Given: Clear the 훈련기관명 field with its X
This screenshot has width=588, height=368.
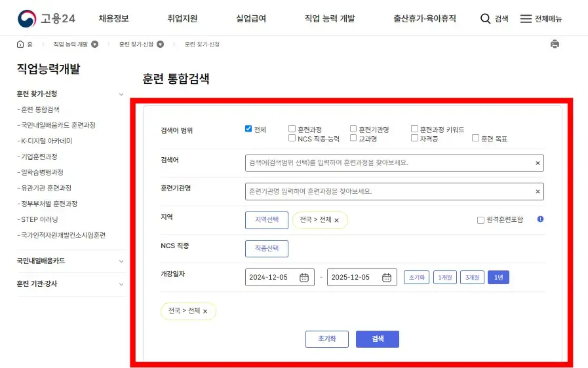Looking at the screenshot, I should pyautogui.click(x=538, y=191).
